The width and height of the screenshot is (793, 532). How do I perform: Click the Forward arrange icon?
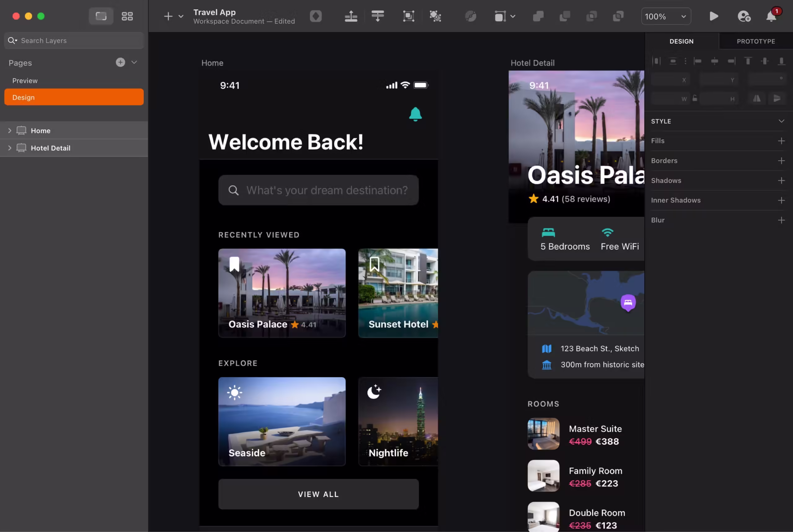(351, 16)
